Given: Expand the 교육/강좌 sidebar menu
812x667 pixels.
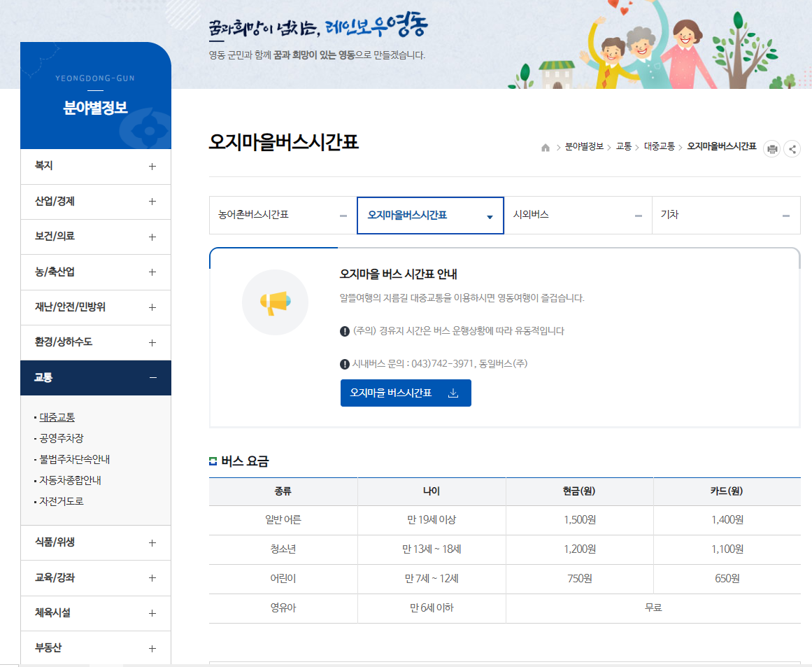Looking at the screenshot, I should click(96, 578).
